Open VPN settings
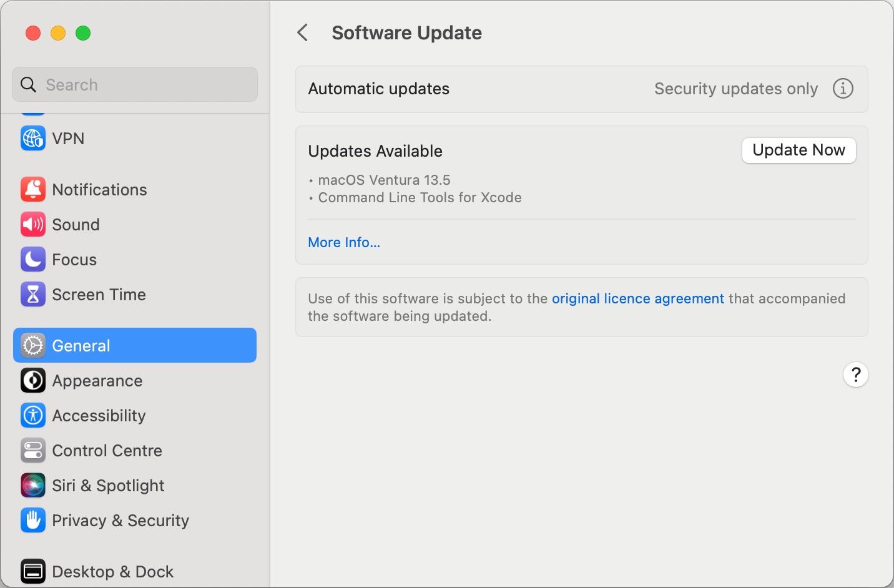894x588 pixels. point(68,138)
